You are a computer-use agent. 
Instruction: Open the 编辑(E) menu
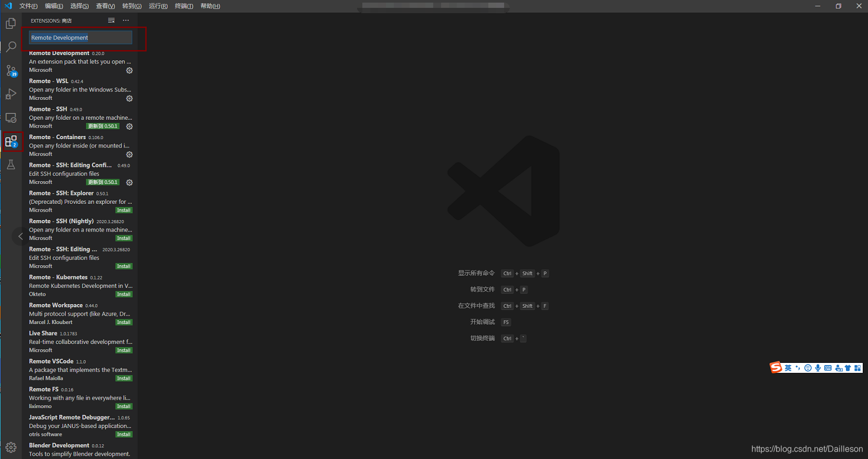pyautogui.click(x=54, y=6)
